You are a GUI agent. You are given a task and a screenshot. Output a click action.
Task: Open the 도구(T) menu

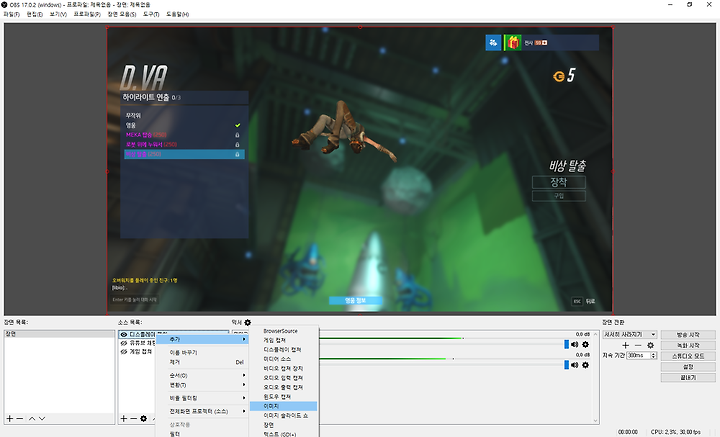tap(151, 14)
